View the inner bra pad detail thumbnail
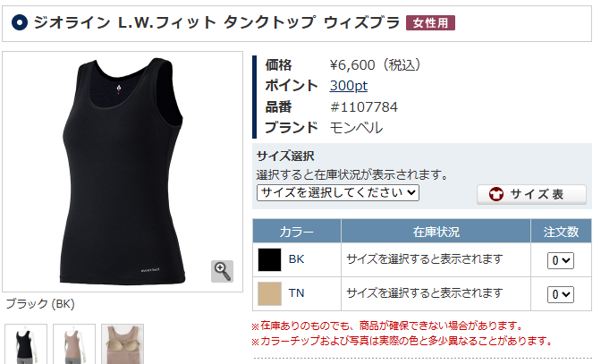 (123, 344)
